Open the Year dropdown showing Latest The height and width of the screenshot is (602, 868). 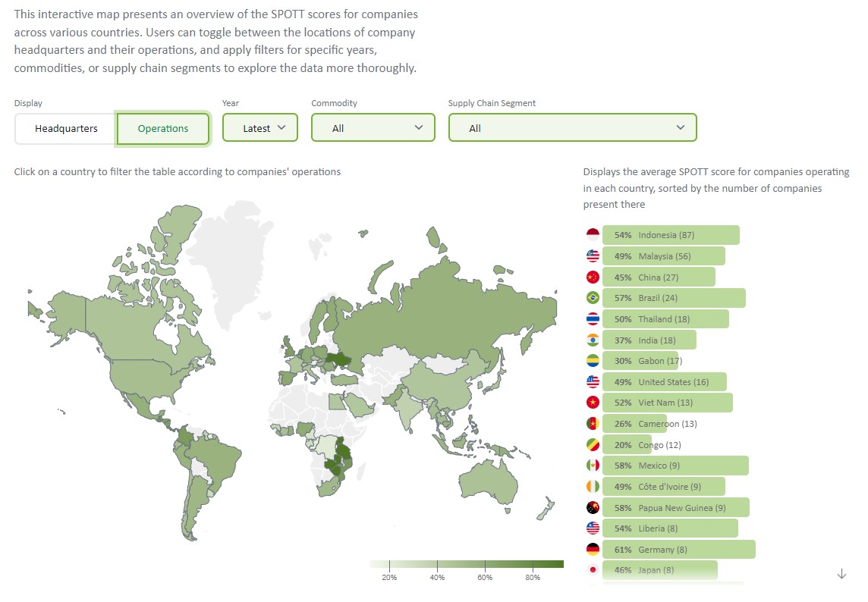tap(259, 127)
